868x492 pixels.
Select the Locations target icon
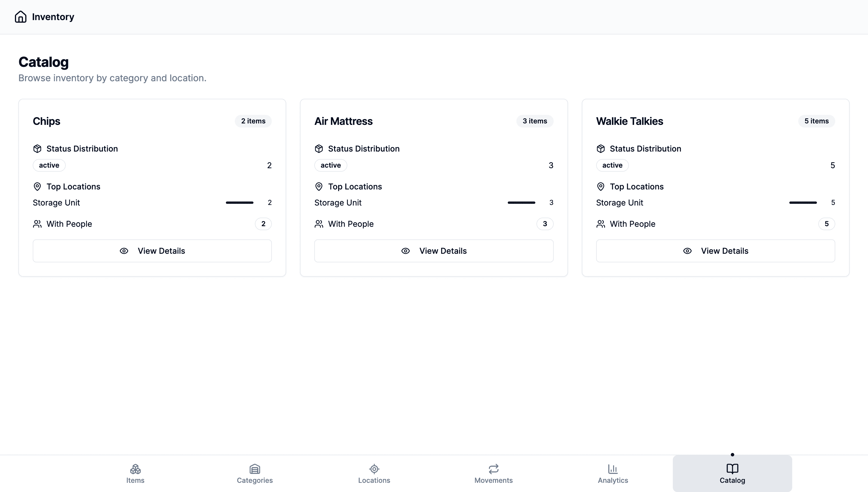pos(374,469)
